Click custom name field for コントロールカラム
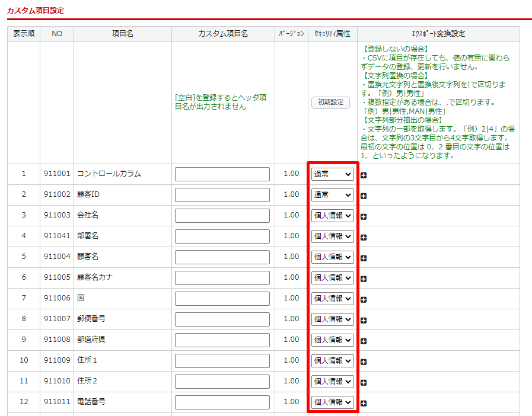The height and width of the screenshot is (416, 532). click(222, 174)
